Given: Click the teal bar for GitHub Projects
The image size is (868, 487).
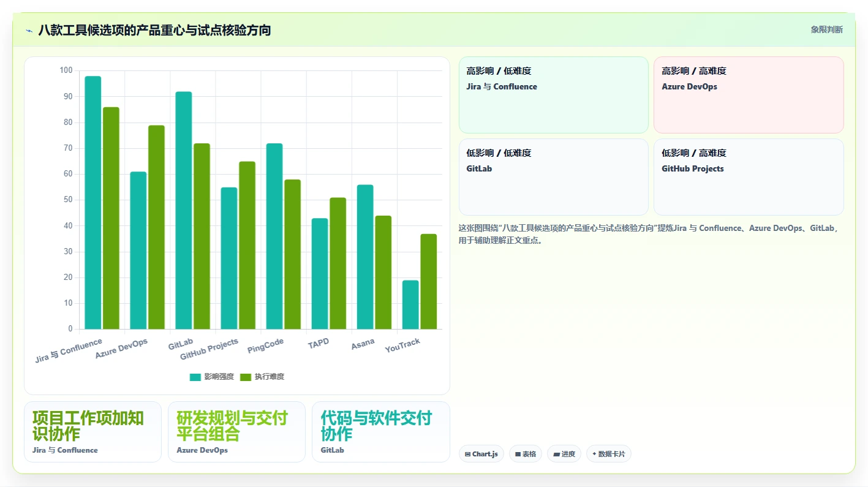Looking at the screenshot, I should pyautogui.click(x=229, y=258).
